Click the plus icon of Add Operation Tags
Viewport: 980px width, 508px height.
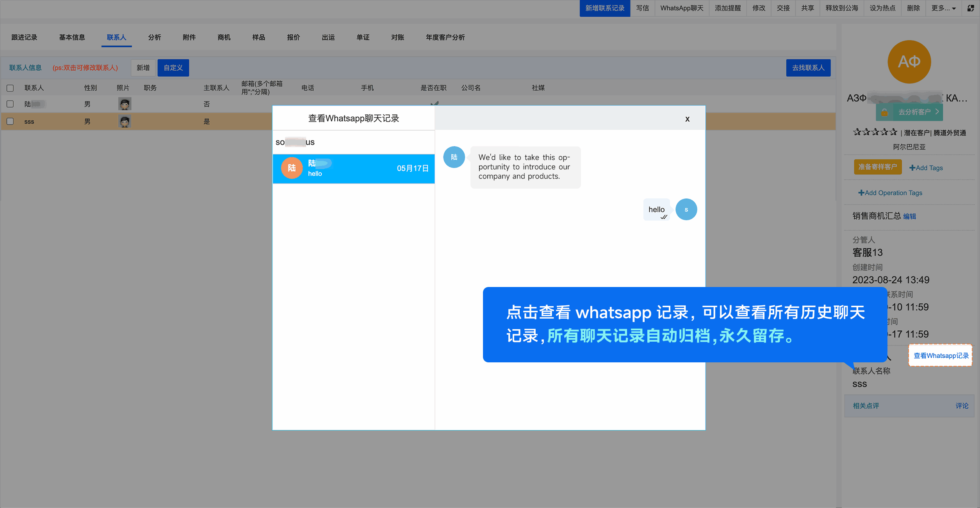pos(861,193)
